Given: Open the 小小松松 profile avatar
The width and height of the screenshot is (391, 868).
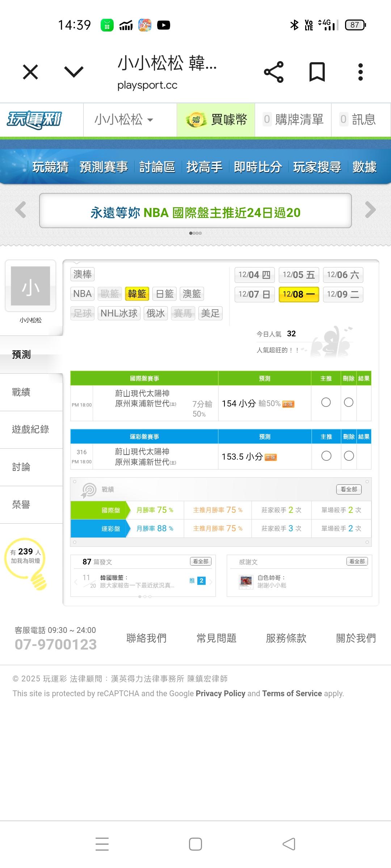Looking at the screenshot, I should (x=30, y=286).
